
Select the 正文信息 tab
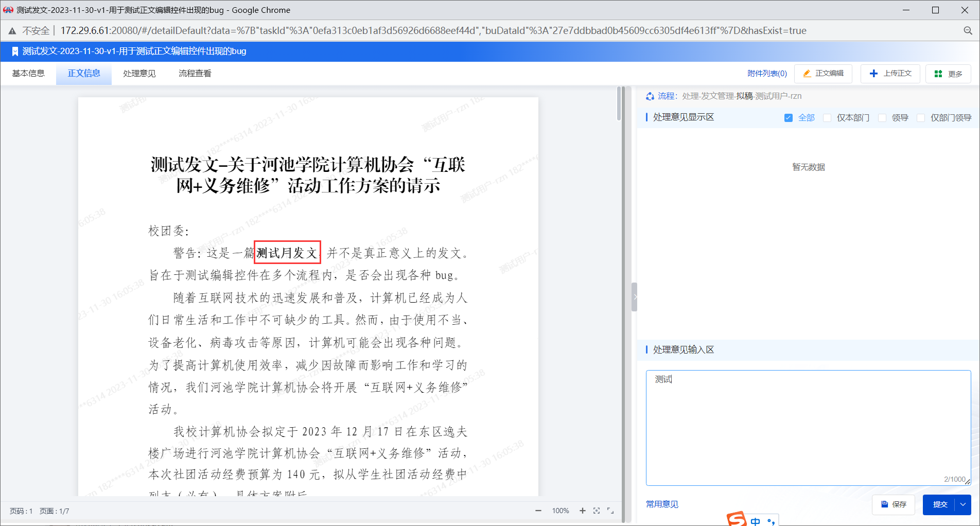(84, 74)
